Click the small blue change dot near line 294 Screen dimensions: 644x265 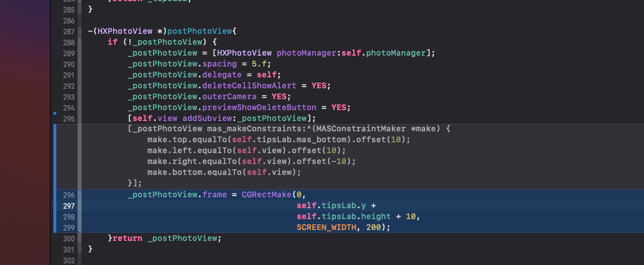[55, 113]
